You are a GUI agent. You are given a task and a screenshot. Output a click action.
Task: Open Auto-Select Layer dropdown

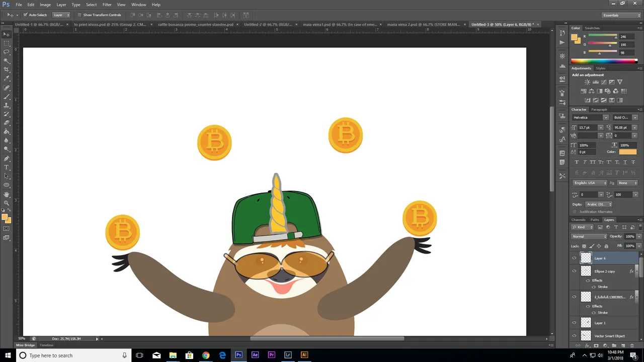(61, 15)
